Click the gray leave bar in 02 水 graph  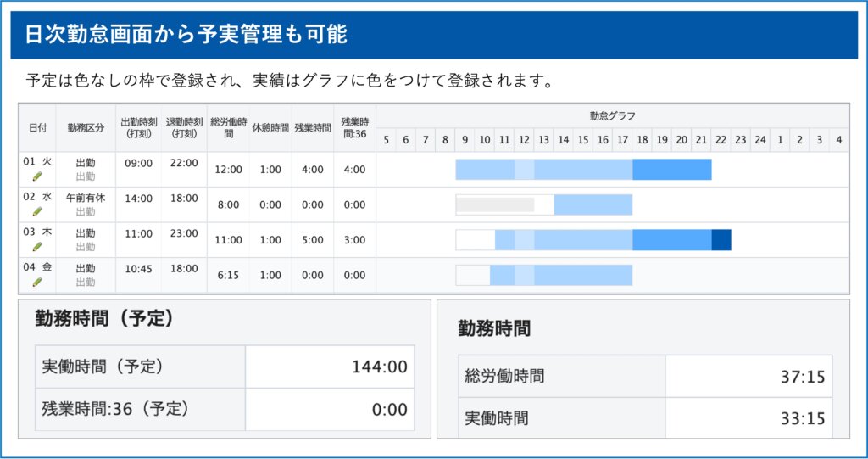tap(495, 204)
